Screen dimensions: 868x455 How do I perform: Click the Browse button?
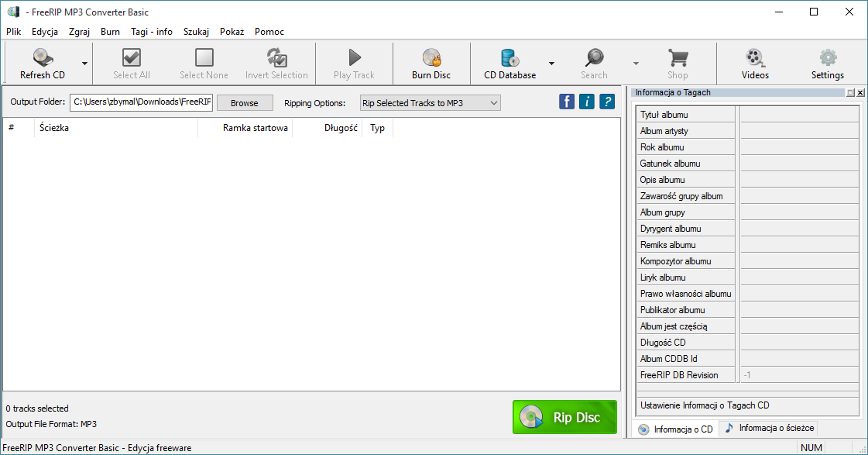[245, 103]
